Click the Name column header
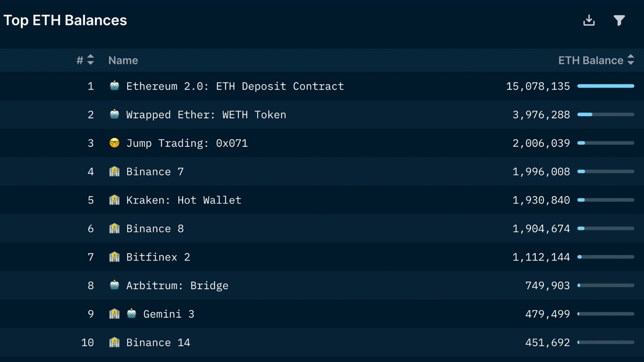 point(123,60)
